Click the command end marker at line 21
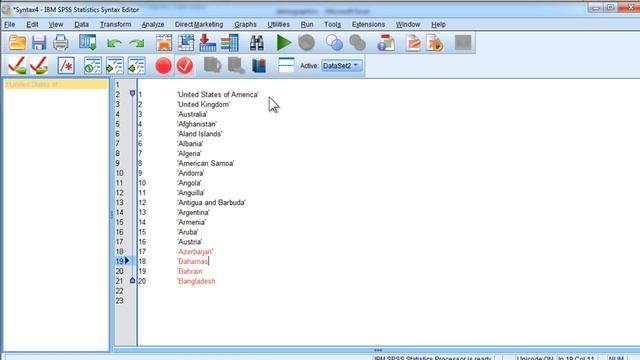 132,280
